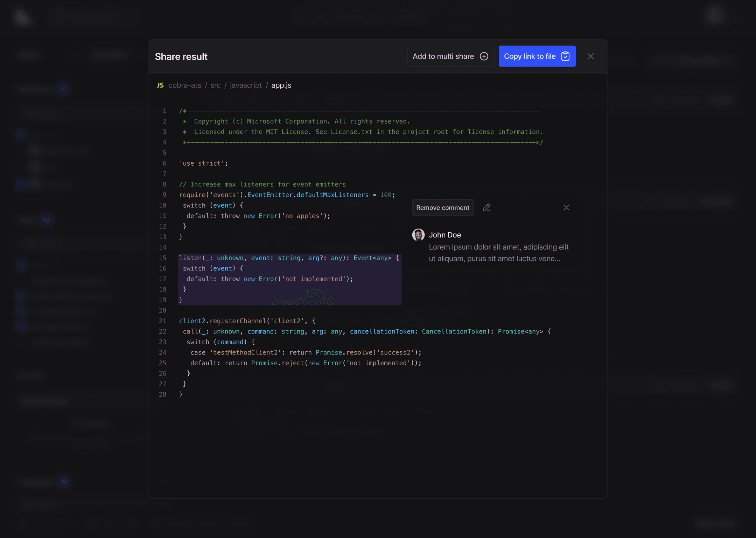Click line number 28 in gutter
The image size is (756, 538).
click(163, 395)
